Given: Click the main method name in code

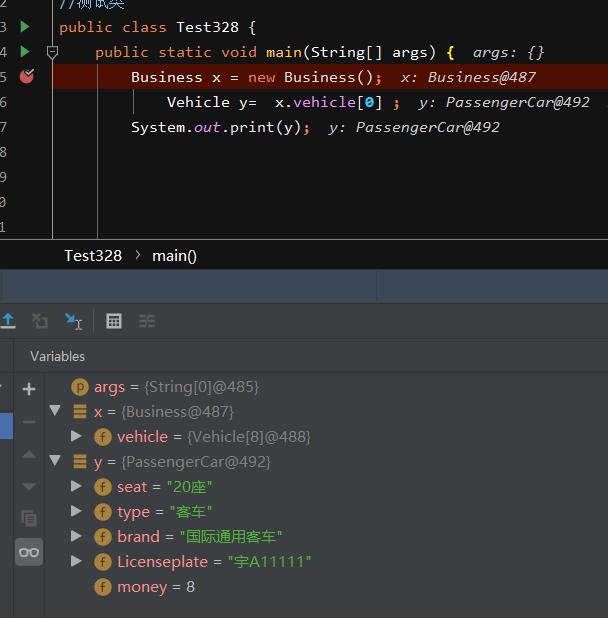Looking at the screenshot, I should (x=284, y=52).
